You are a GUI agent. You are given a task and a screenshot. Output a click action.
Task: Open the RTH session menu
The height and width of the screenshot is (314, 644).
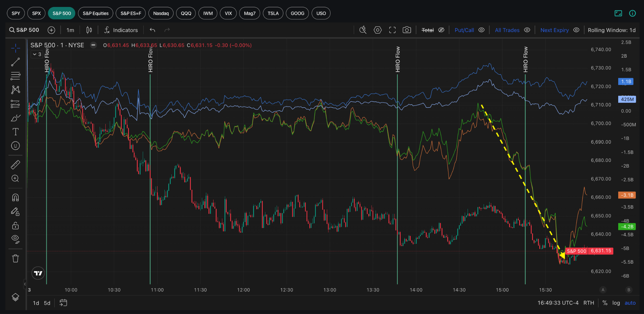[x=589, y=303]
